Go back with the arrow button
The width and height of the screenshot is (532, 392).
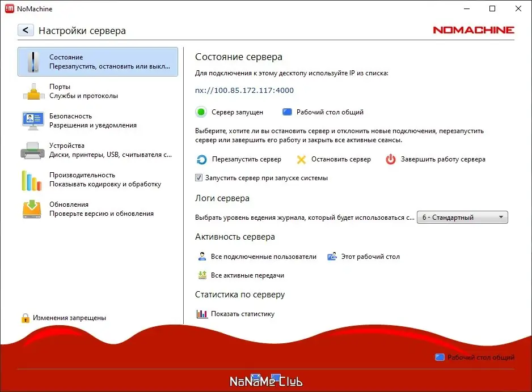(26, 30)
